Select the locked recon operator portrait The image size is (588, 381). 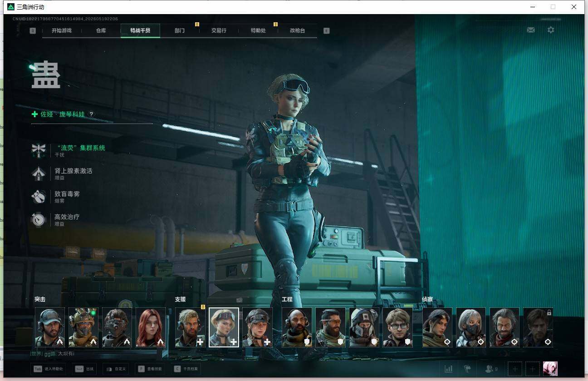[x=538, y=327]
